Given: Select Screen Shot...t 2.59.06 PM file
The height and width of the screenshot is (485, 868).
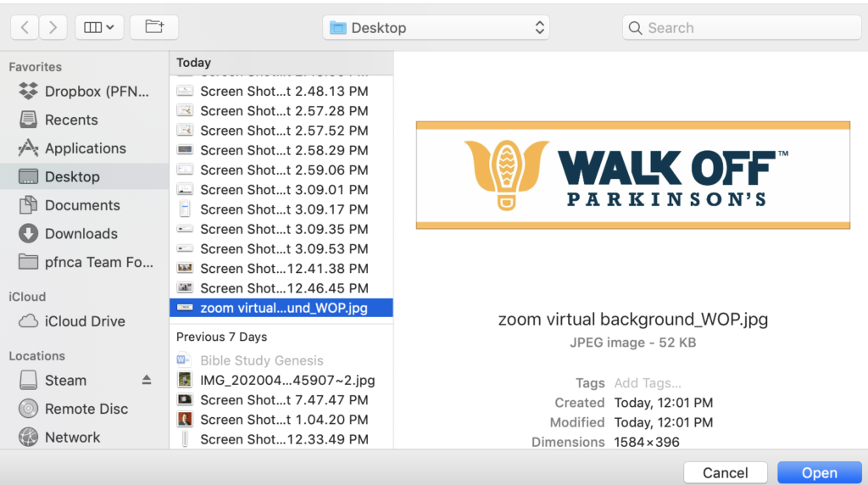Looking at the screenshot, I should (281, 170).
